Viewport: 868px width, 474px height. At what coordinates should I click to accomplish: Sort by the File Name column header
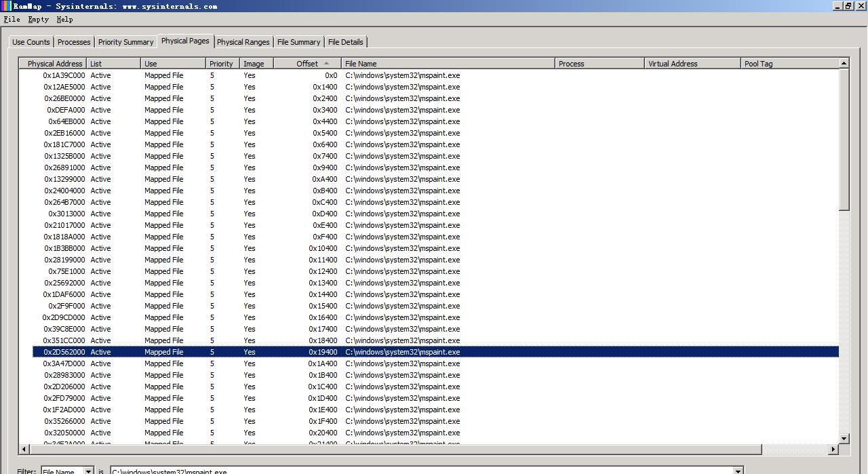pyautogui.click(x=448, y=64)
